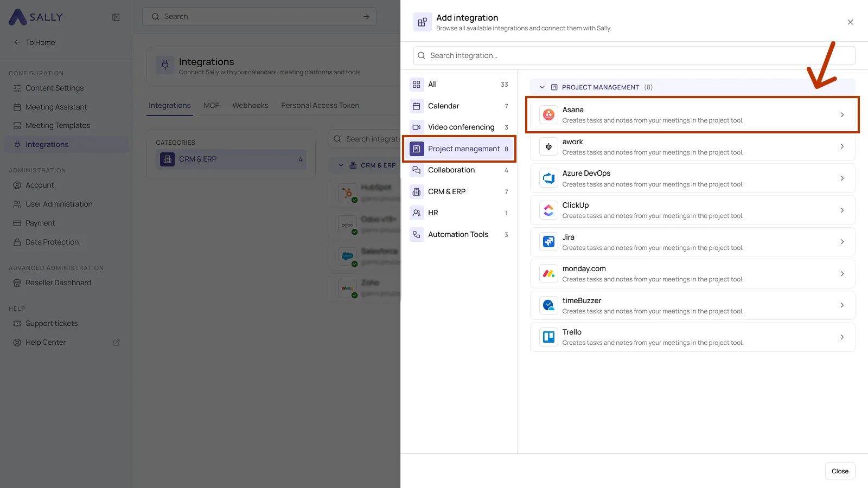Click the awork app icon

(x=548, y=146)
